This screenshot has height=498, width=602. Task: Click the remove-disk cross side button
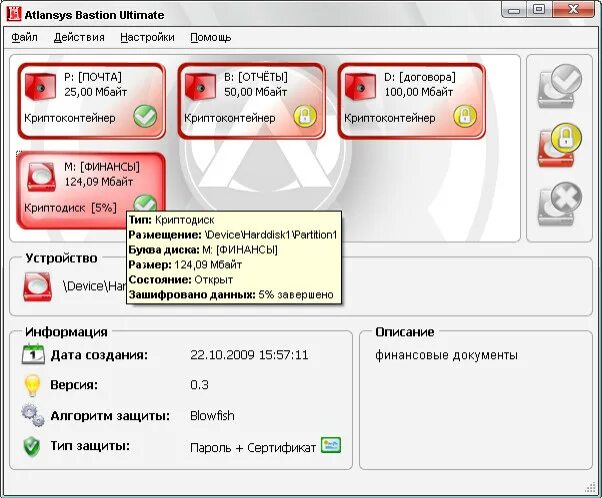[x=560, y=204]
